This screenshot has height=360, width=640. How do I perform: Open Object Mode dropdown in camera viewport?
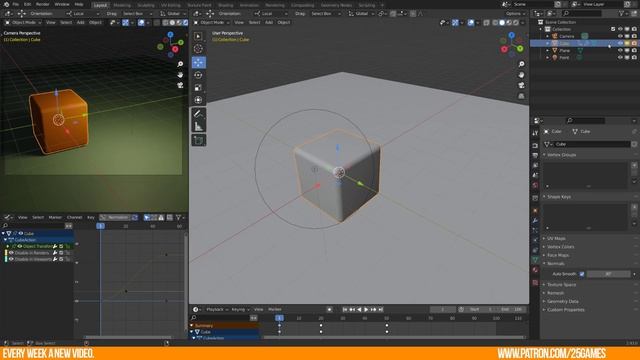23,22
